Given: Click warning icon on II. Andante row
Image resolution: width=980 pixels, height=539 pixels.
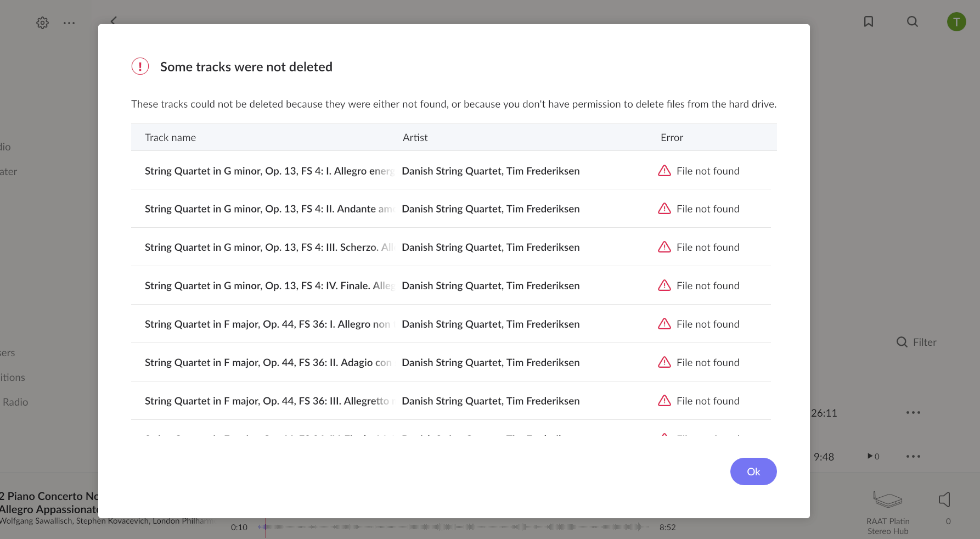Looking at the screenshot, I should click(664, 209).
